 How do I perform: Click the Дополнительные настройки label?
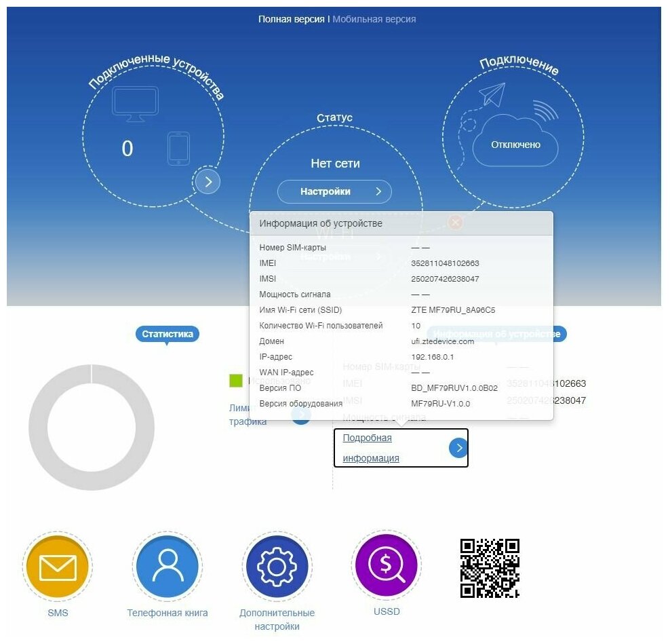(277, 620)
